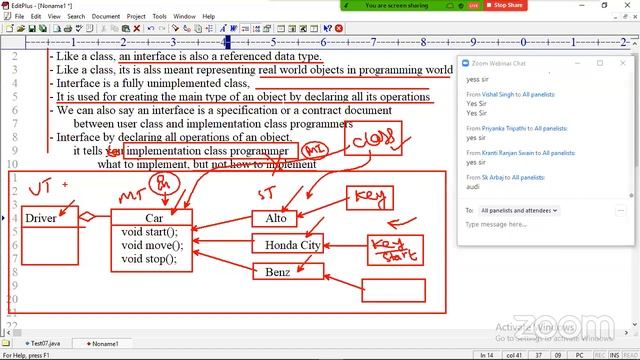Click the 'You are screen sharing' indicator
Viewport: 640px width, 360px height.
click(396, 5)
